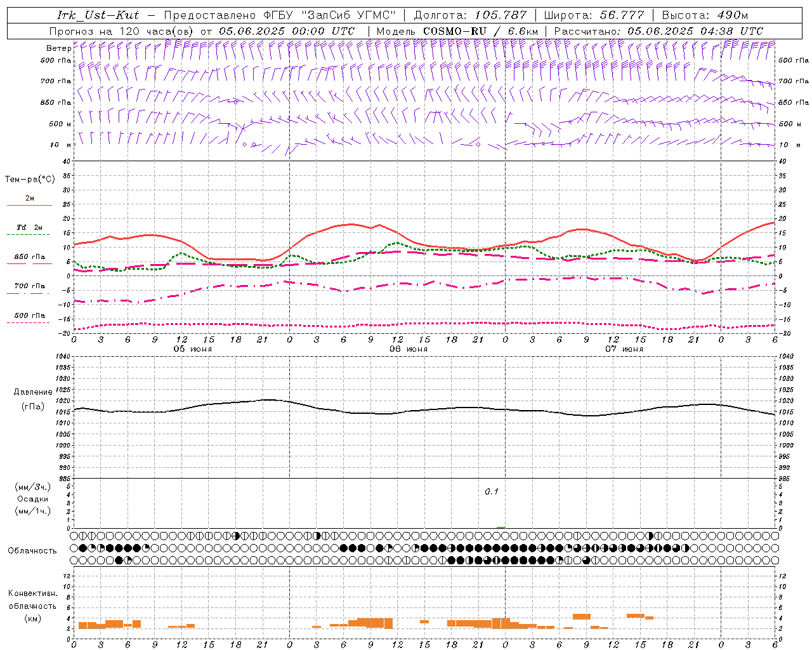
Task: Click the small green precipitation bar
Action: coord(501,527)
